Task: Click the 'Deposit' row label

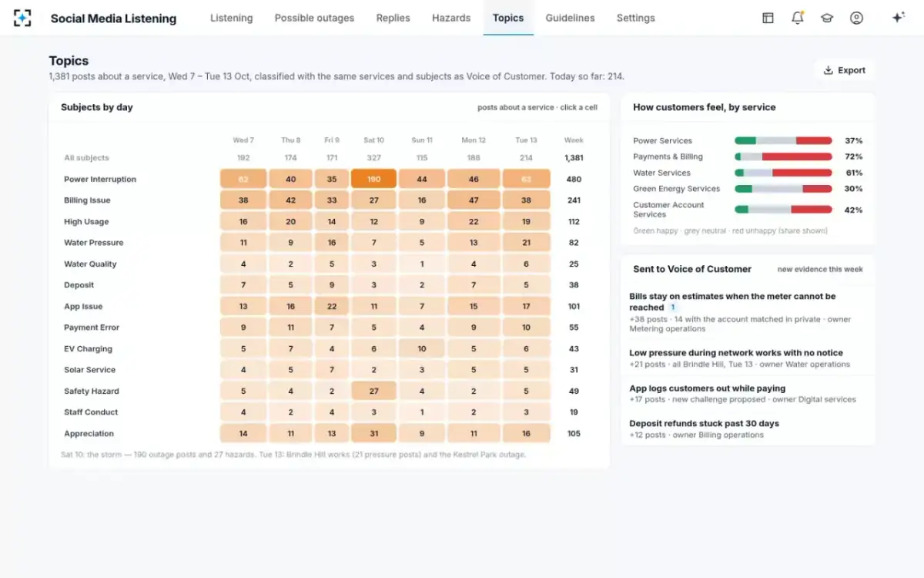Action: coord(79,285)
